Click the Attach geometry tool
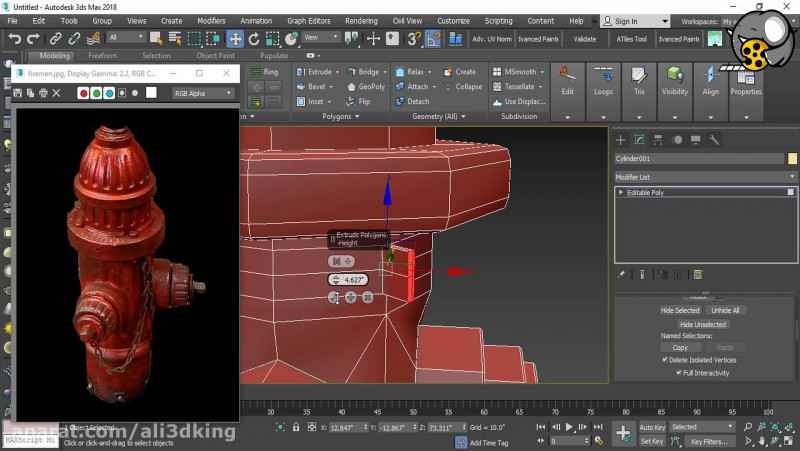 pos(412,87)
